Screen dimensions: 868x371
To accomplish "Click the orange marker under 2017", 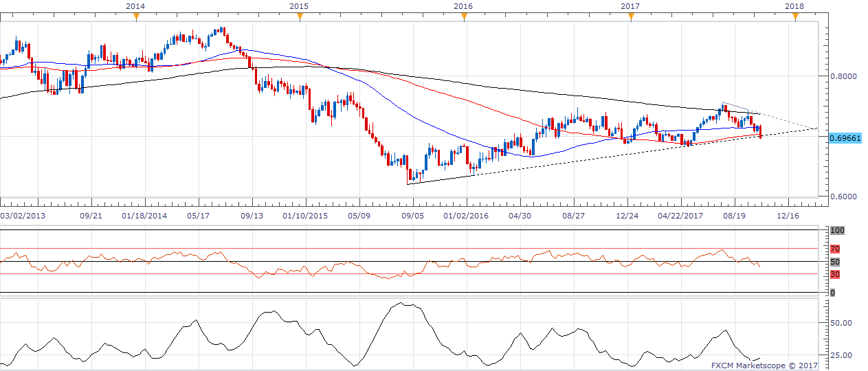I will 631,17.
